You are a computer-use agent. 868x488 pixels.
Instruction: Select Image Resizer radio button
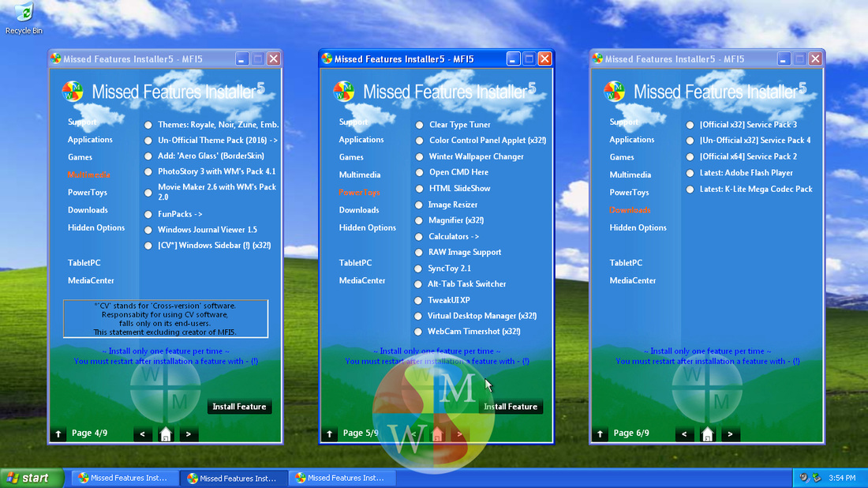point(419,205)
